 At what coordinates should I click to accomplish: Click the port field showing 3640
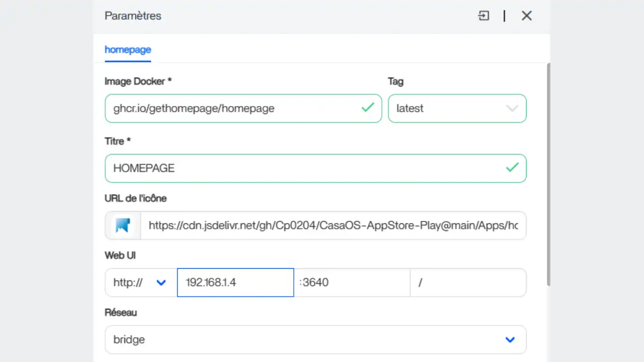tap(351, 282)
